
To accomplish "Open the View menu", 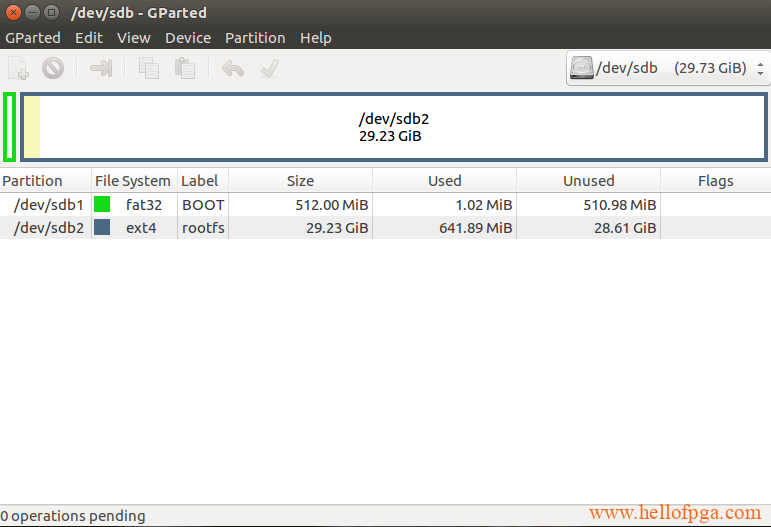I will [134, 38].
